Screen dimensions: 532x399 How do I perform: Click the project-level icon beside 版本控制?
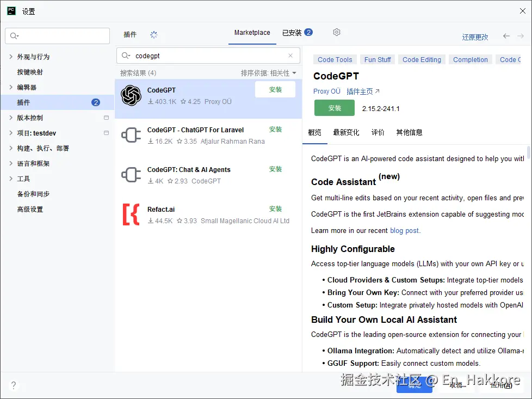point(106,118)
